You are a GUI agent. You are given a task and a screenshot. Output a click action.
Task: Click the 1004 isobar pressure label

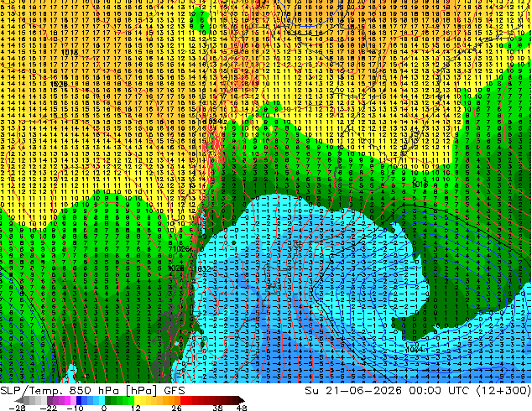pos(415,349)
